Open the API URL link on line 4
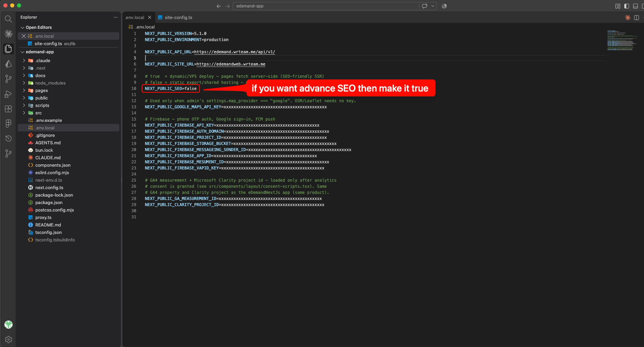 234,52
